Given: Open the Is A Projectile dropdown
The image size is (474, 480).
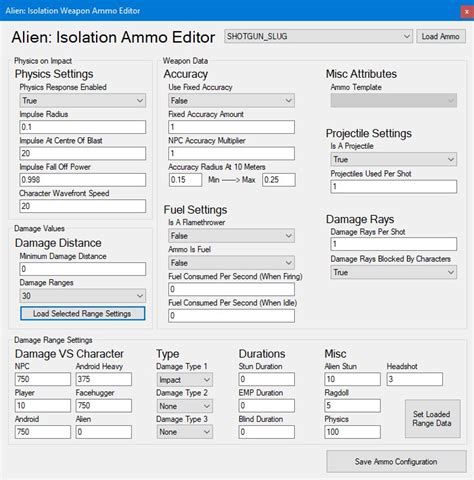Looking at the screenshot, I should (394, 159).
